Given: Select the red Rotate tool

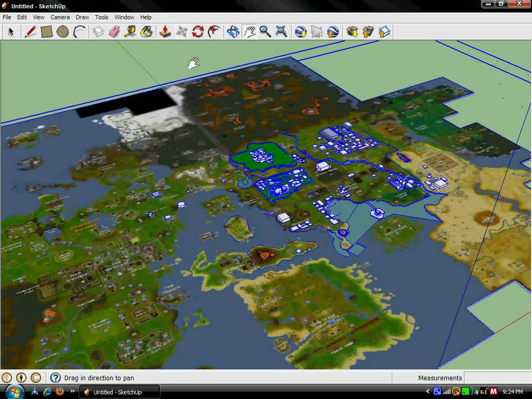Looking at the screenshot, I should (x=198, y=32).
